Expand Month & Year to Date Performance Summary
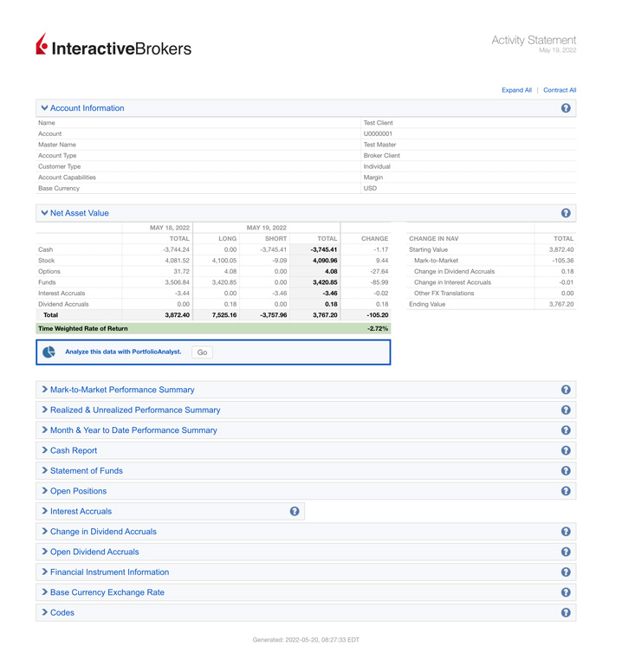The height and width of the screenshot is (672, 622). point(133,430)
